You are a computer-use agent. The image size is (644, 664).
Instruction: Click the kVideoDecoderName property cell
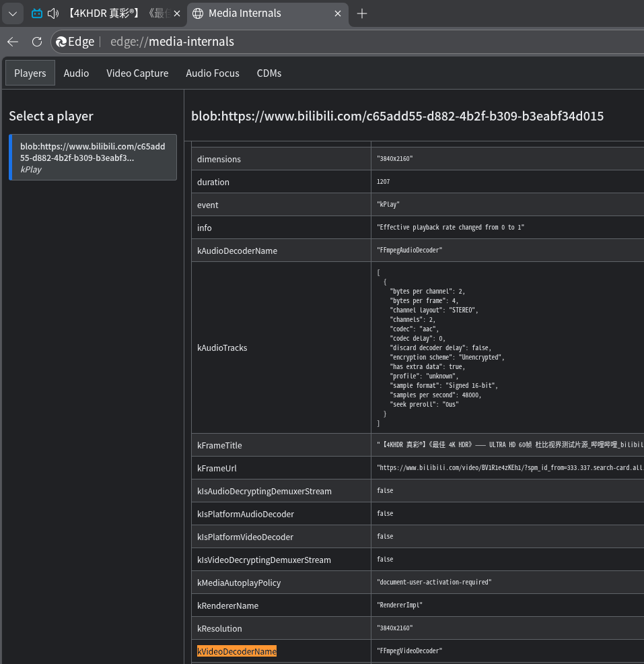pyautogui.click(x=237, y=651)
